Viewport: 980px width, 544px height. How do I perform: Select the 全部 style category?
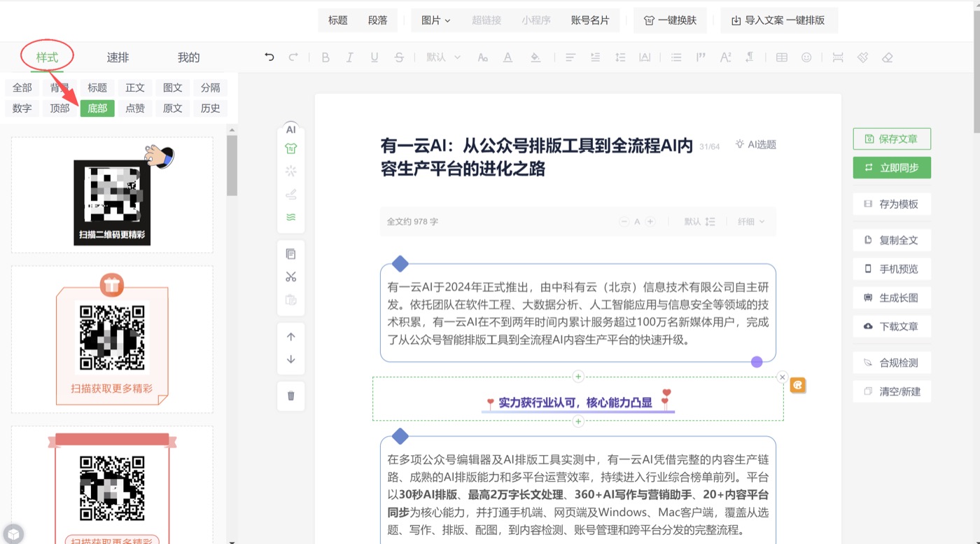pyautogui.click(x=22, y=88)
